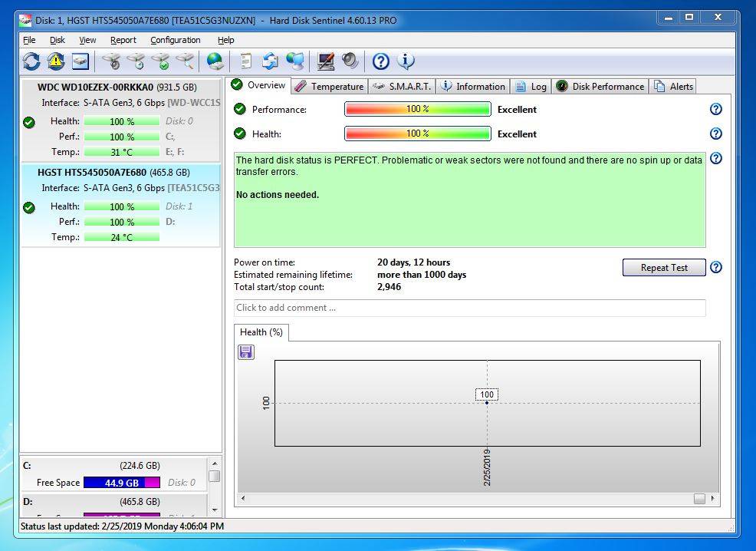Click the refresh disk status toolbar icon
The width and height of the screenshot is (756, 551).
31,61
